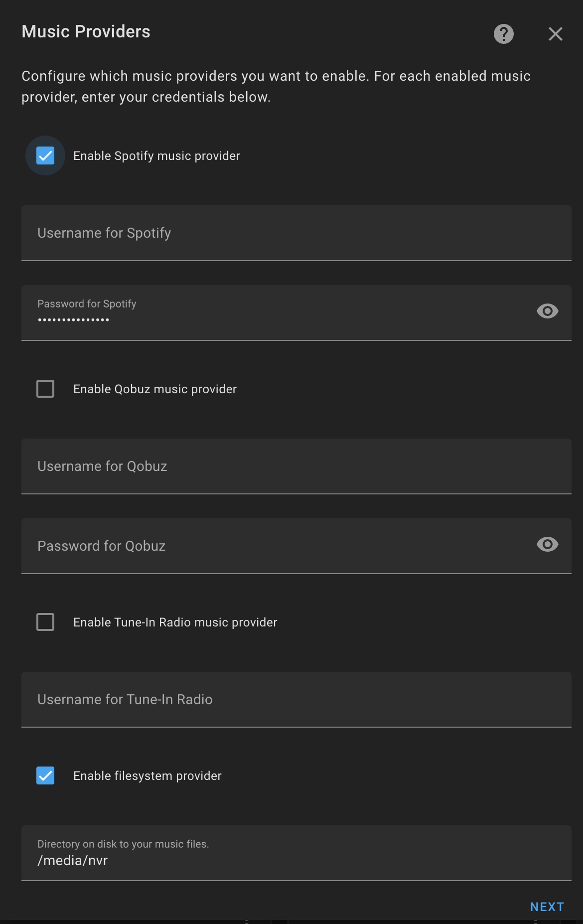Enable the Qobuz music provider checkbox

pos(45,389)
